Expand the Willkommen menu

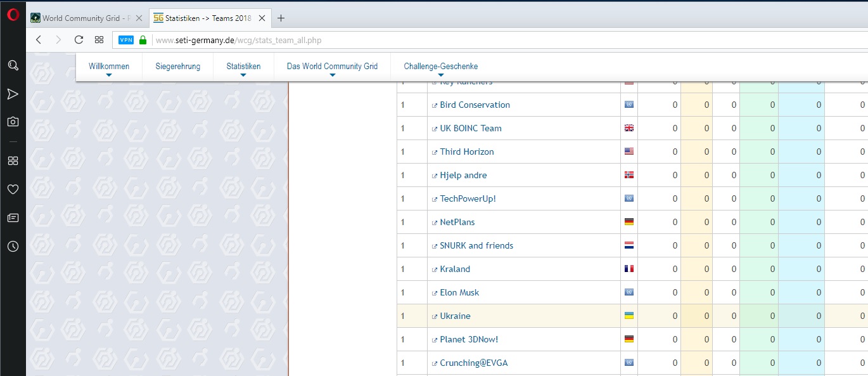pyautogui.click(x=109, y=67)
